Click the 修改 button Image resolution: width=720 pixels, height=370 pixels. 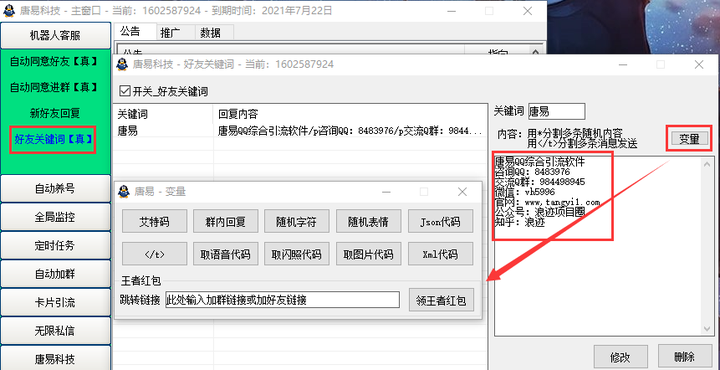pyautogui.click(x=620, y=357)
